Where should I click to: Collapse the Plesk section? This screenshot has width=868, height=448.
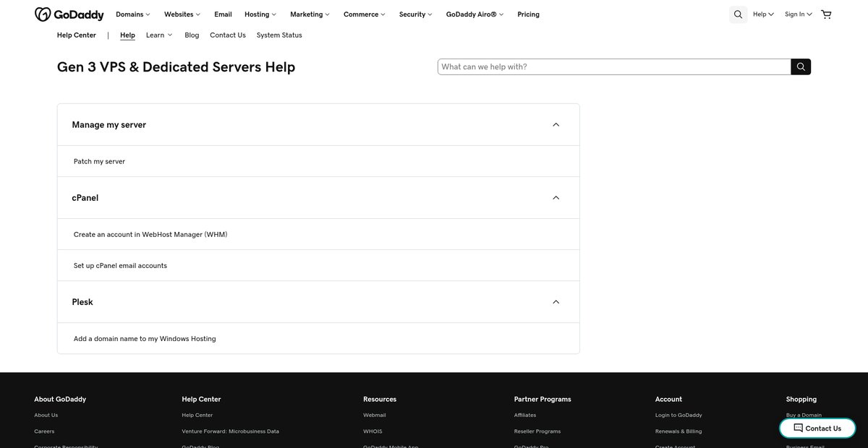(318, 302)
